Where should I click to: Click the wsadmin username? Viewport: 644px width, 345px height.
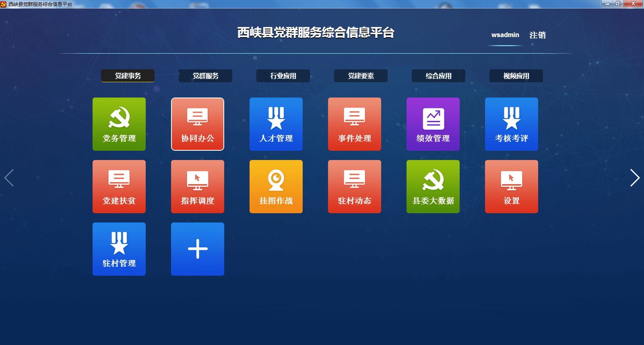tap(505, 35)
